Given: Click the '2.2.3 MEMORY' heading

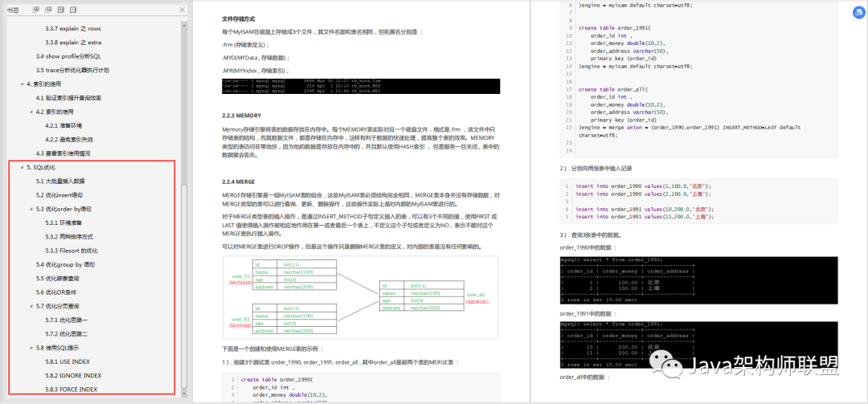Looking at the screenshot, I should (241, 116).
